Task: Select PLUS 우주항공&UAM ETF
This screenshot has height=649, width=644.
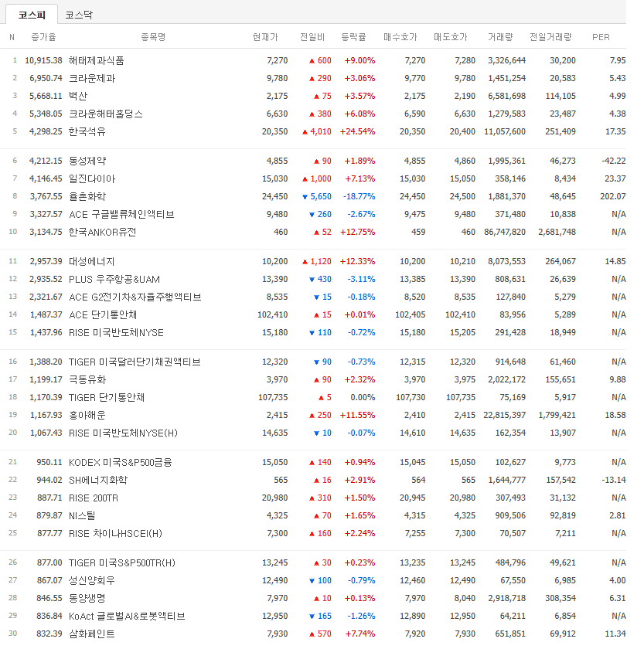Action: pyautogui.click(x=114, y=280)
